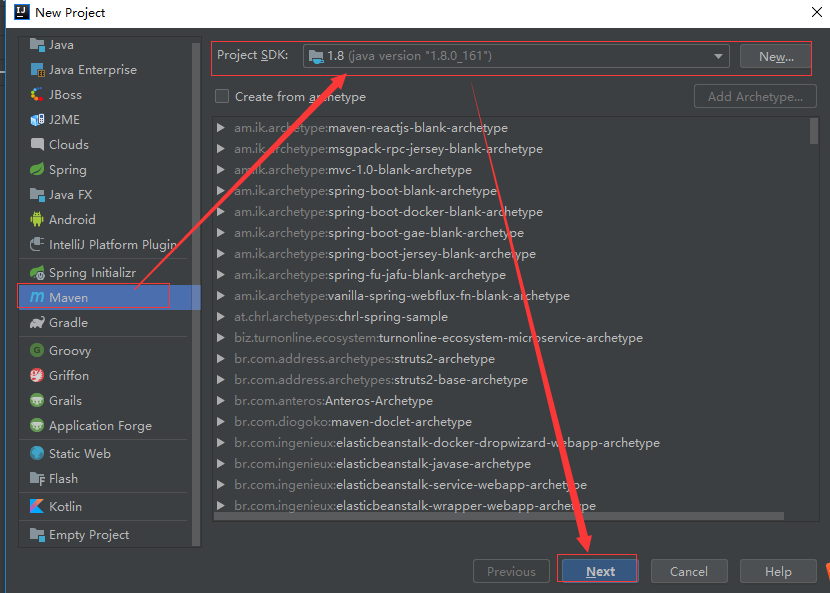Choose the Java Enterprise icon
This screenshot has height=593, width=830.
[x=37, y=70]
